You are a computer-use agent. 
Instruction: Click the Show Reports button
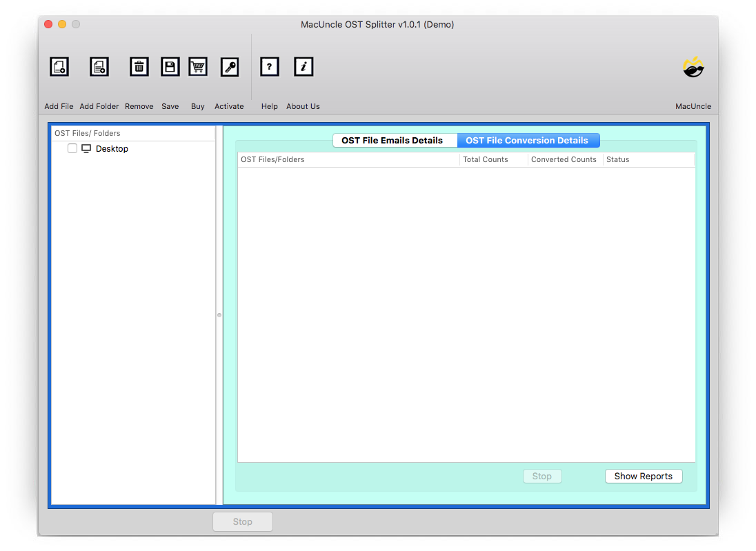click(x=643, y=477)
